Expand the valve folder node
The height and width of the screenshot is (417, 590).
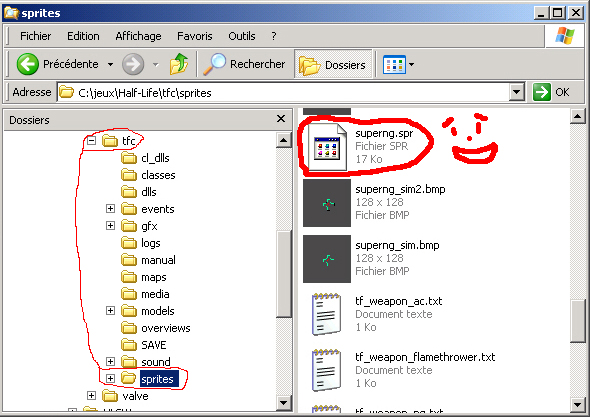[x=91, y=396]
